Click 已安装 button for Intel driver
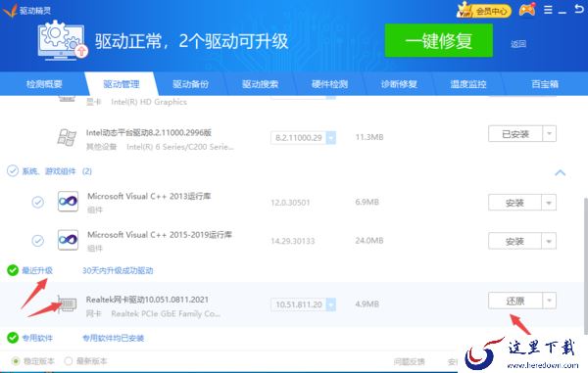 coord(515,134)
